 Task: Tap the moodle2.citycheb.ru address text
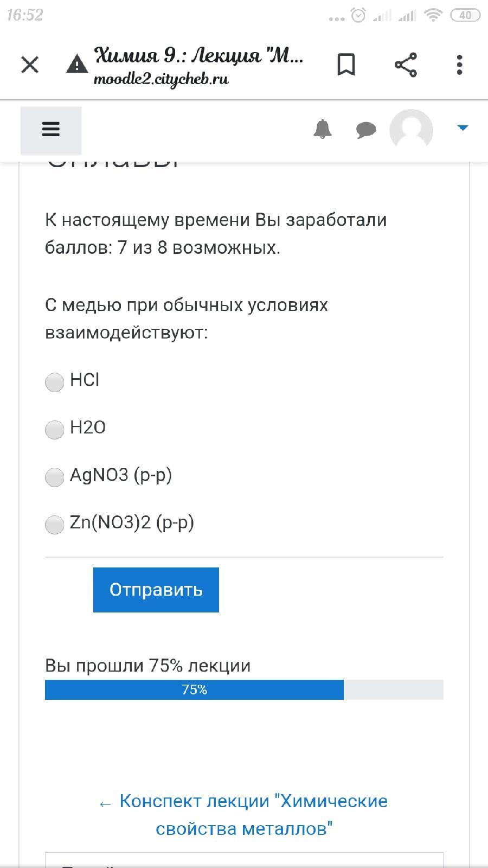click(x=161, y=80)
